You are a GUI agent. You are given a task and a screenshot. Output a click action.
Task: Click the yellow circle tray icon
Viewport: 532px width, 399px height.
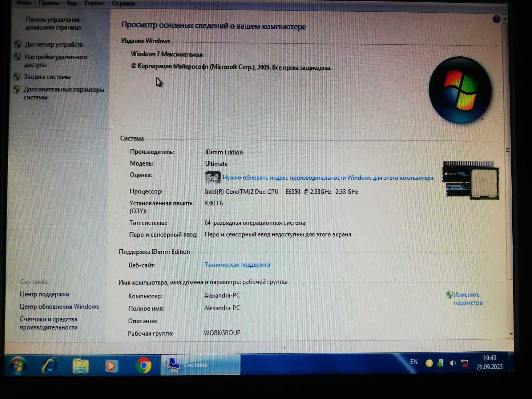point(429,363)
